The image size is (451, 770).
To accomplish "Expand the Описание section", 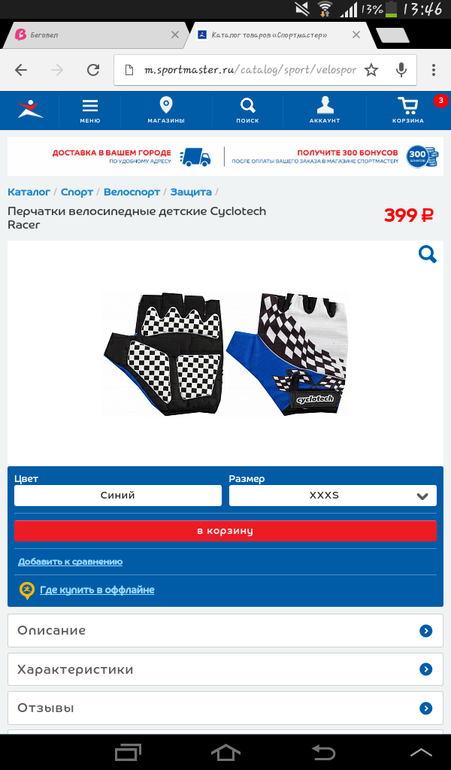I will pos(226,631).
